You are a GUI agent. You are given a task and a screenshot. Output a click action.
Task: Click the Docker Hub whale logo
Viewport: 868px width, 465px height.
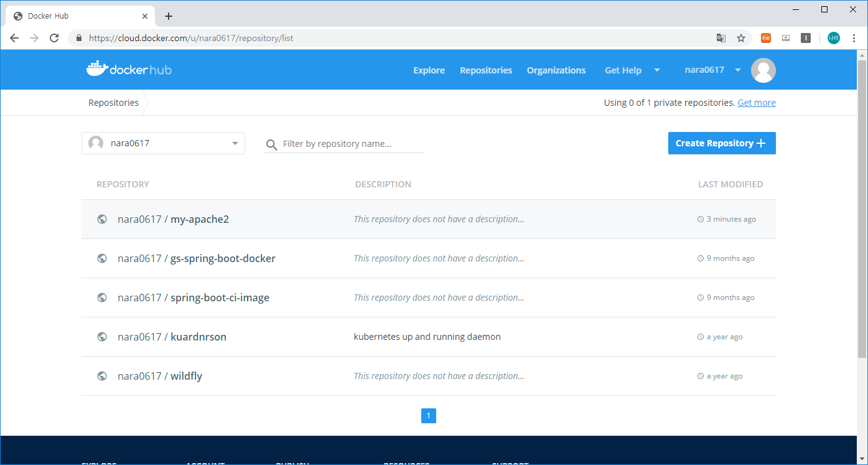tap(129, 69)
